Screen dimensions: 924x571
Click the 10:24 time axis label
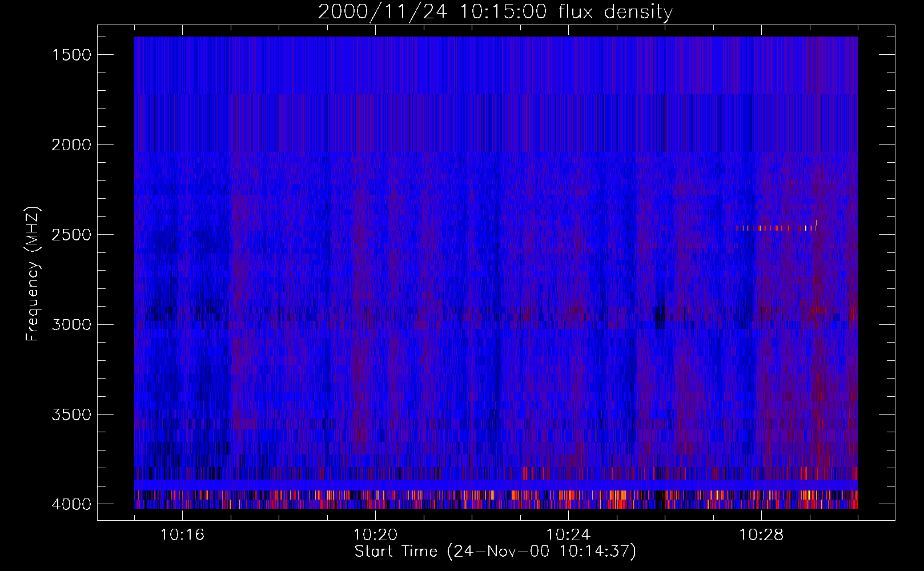pyautogui.click(x=568, y=535)
